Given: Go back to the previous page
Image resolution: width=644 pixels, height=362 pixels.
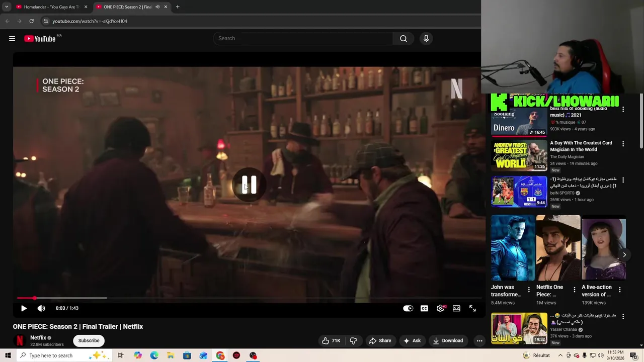Looking at the screenshot, I should pos(7,21).
